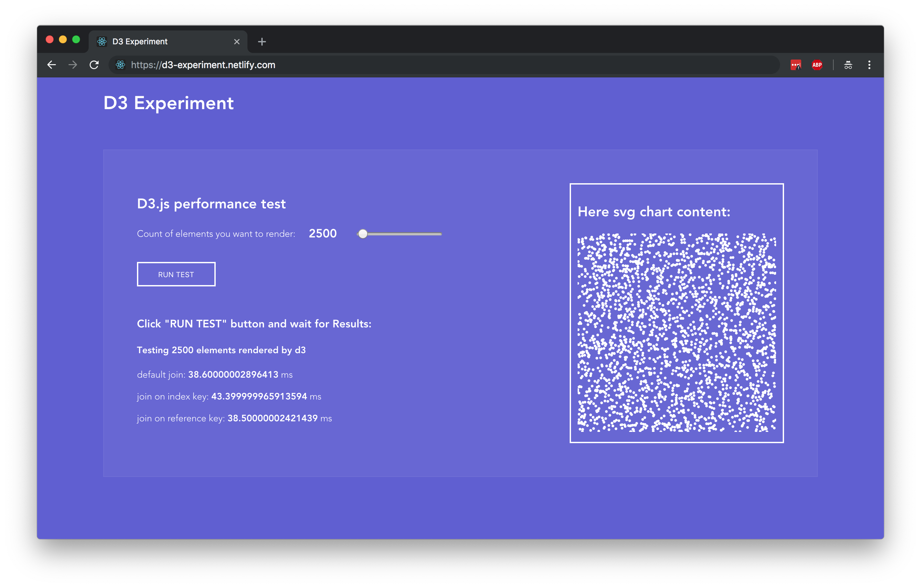This screenshot has width=921, height=588.
Task: Click the svg scatter dot chart
Action: pos(677,333)
